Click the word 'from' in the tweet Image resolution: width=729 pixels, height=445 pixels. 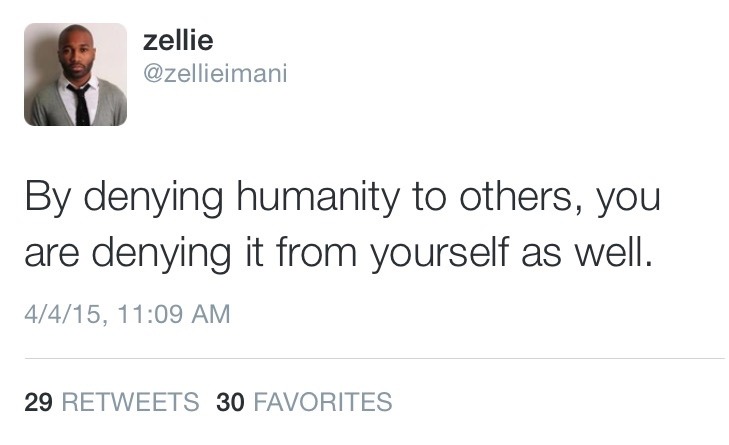tap(316, 252)
